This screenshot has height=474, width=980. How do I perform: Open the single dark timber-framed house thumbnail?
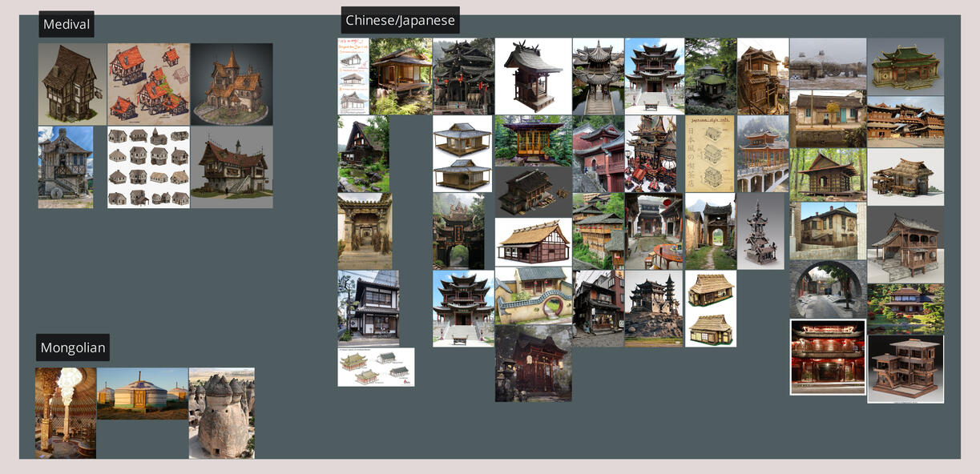72,84
